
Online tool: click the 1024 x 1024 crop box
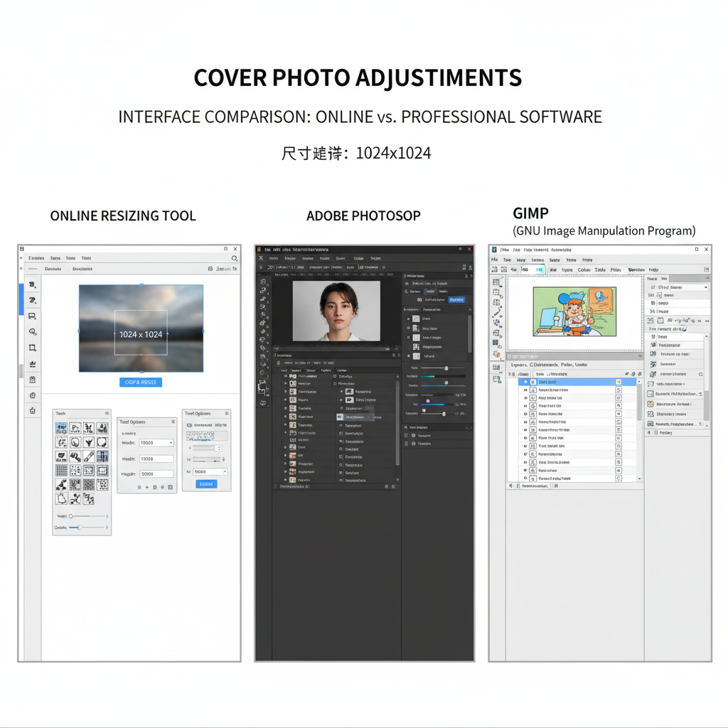[141, 333]
